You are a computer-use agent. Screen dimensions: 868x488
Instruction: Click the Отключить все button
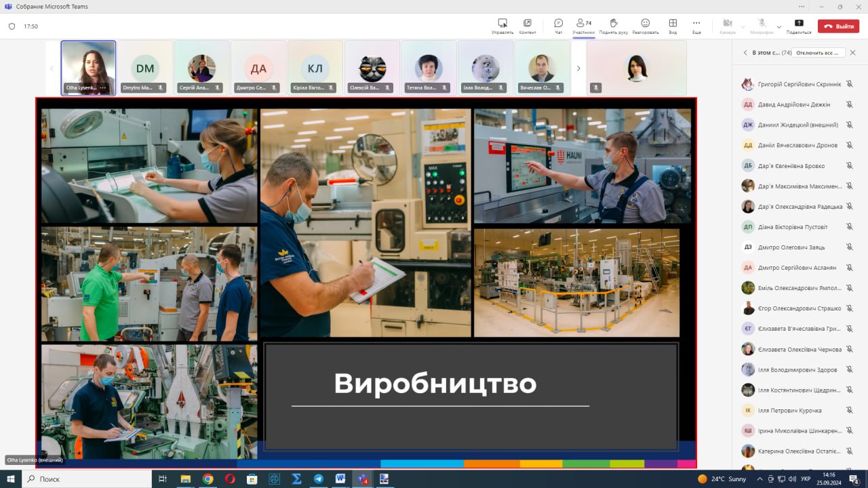tap(818, 52)
